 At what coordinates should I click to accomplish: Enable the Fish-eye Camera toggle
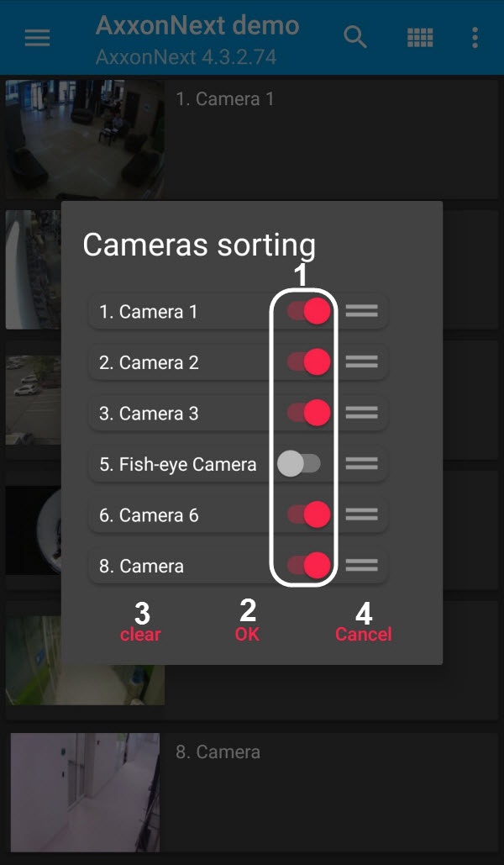point(299,464)
